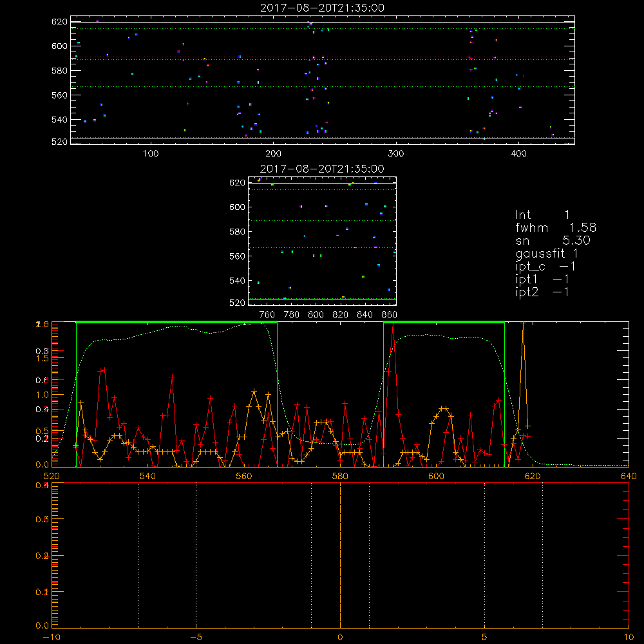Screen dimensions: 644x644
Task: Click the tallest orange peak near 618
Action: click(523, 324)
